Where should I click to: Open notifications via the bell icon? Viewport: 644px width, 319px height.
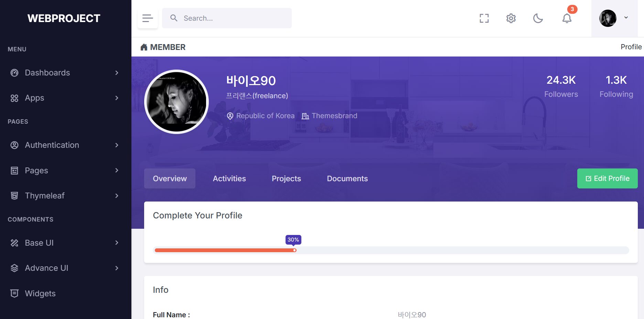click(567, 18)
